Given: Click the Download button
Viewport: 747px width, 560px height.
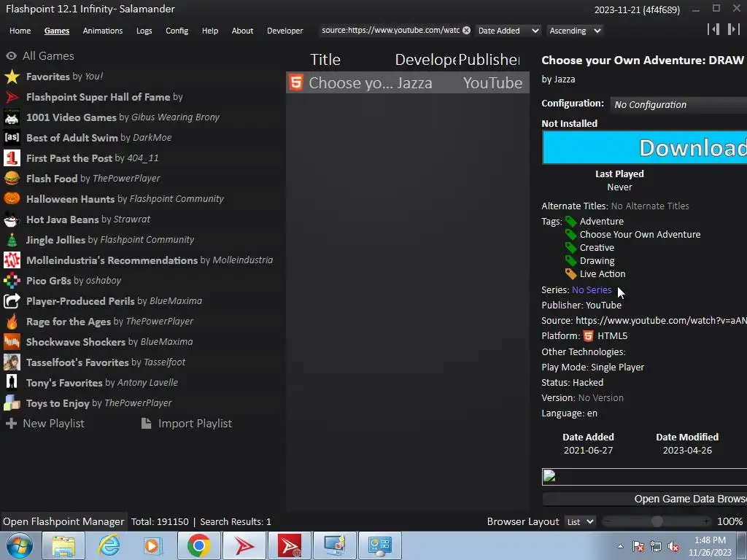Looking at the screenshot, I should tap(645, 147).
